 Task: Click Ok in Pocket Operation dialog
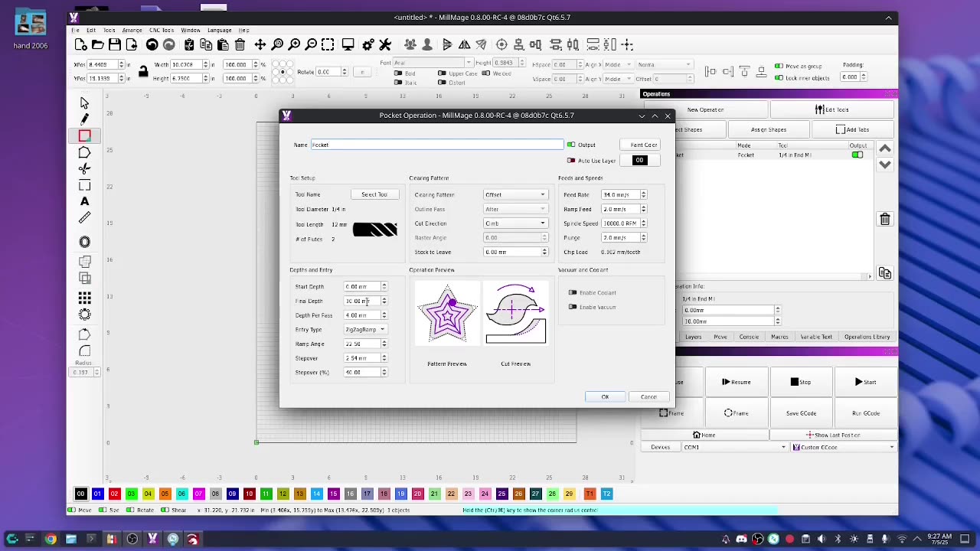(x=605, y=396)
